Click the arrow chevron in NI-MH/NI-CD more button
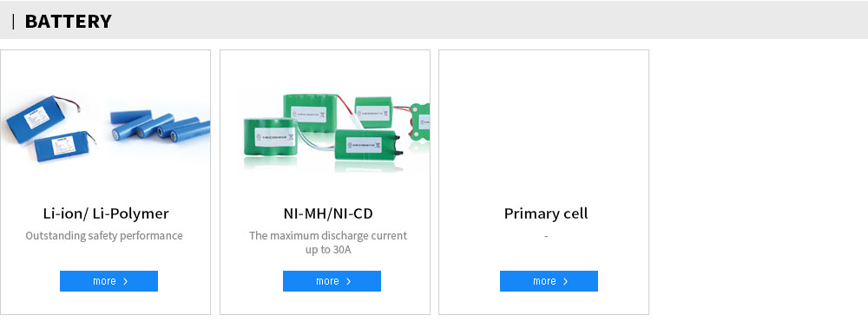Image resolution: width=868 pixels, height=328 pixels. coord(349,281)
